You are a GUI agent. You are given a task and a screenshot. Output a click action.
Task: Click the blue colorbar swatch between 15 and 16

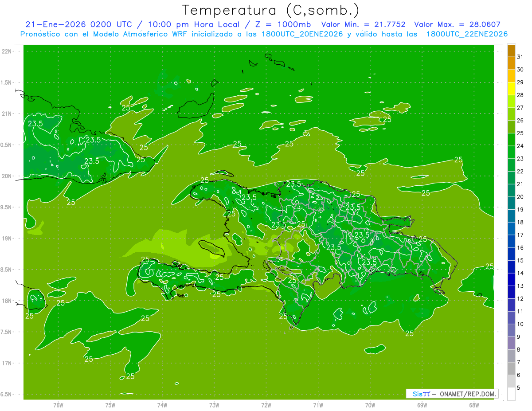511,254
